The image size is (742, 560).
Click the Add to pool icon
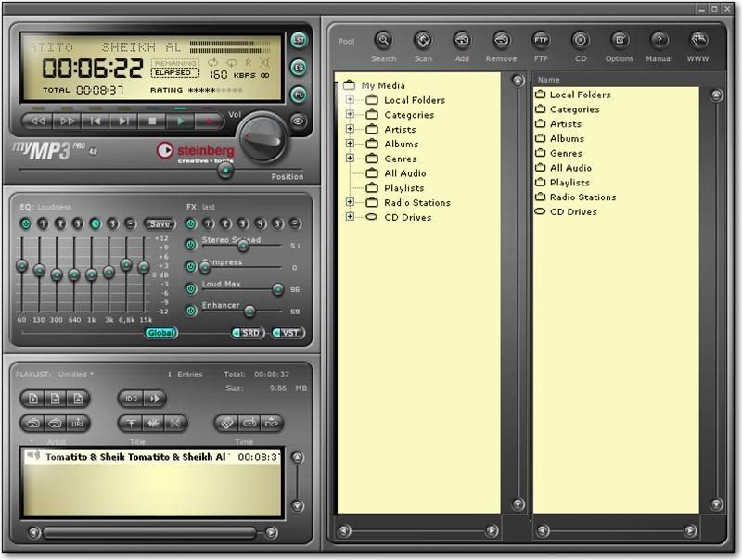click(462, 41)
